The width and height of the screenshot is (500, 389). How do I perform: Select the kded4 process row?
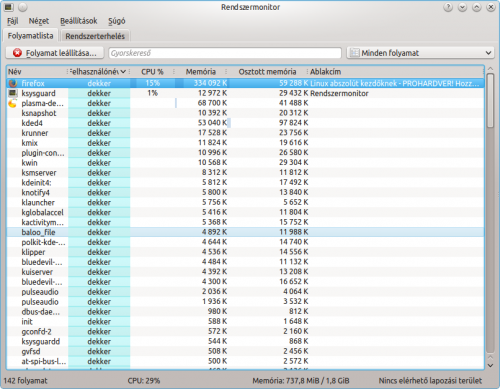click(x=245, y=123)
